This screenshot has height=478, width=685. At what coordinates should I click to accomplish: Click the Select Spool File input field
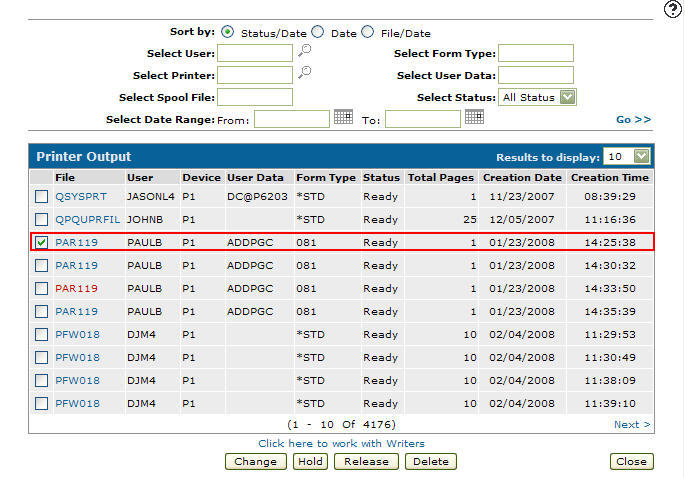point(255,97)
